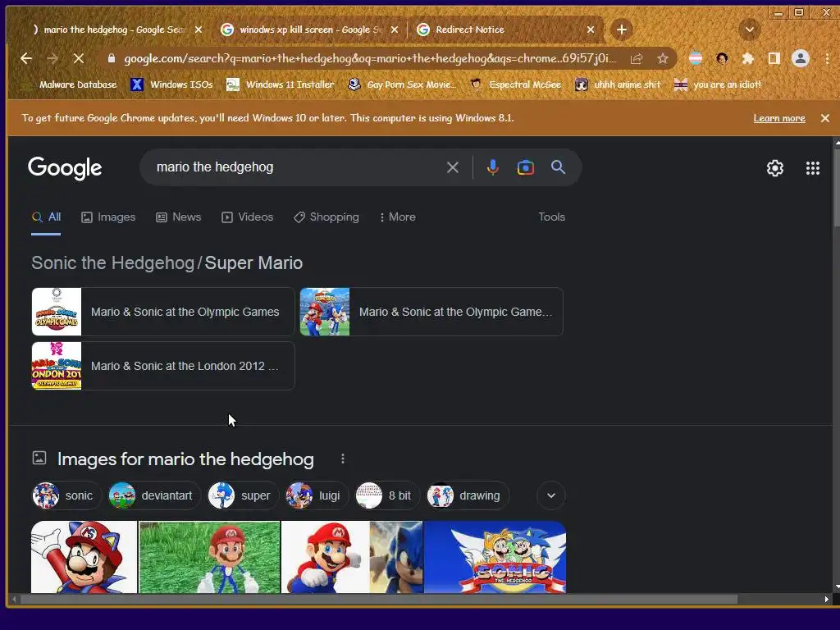The height and width of the screenshot is (630, 840).
Task: Click Learn more in the update banner
Action: [x=779, y=118]
